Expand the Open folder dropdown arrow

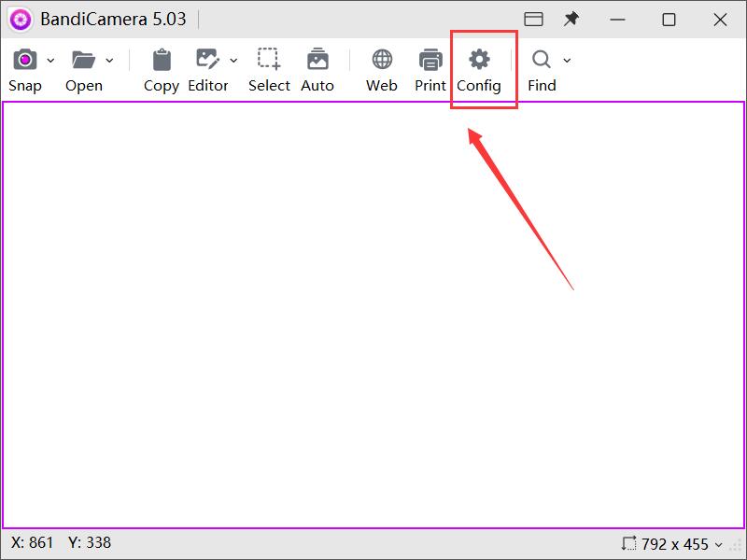[109, 61]
